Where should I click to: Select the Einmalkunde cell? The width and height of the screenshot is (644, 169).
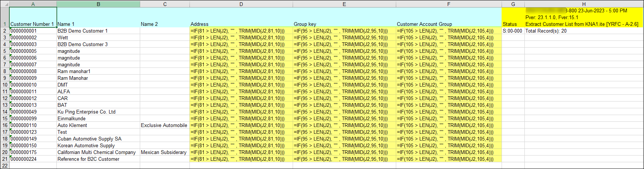pos(98,118)
